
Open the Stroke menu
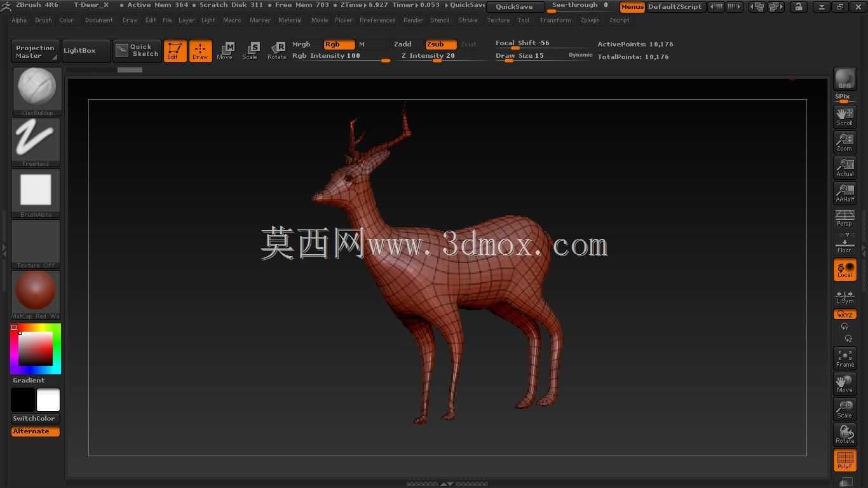tap(468, 20)
